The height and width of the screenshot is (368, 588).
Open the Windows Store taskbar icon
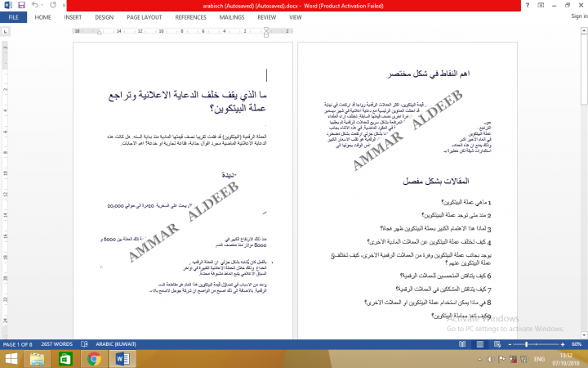coord(65,359)
